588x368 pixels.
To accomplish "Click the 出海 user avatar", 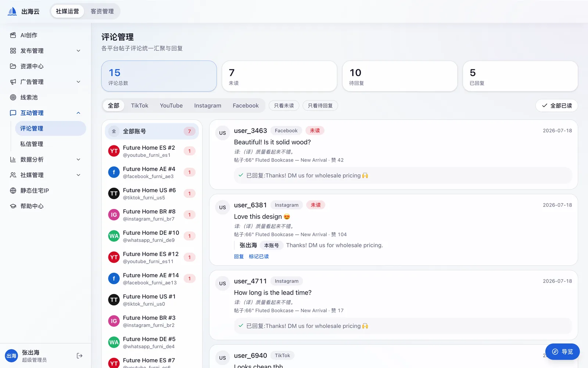I will click(x=11, y=356).
